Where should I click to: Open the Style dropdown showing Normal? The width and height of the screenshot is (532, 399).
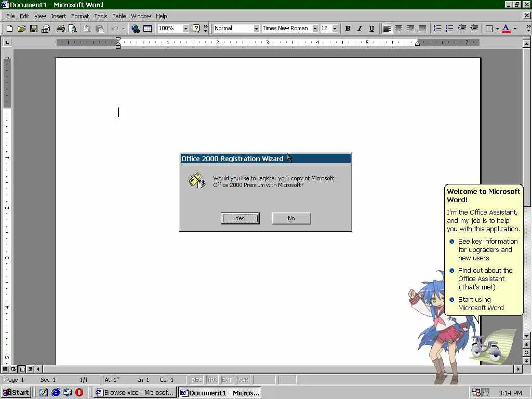click(256, 29)
